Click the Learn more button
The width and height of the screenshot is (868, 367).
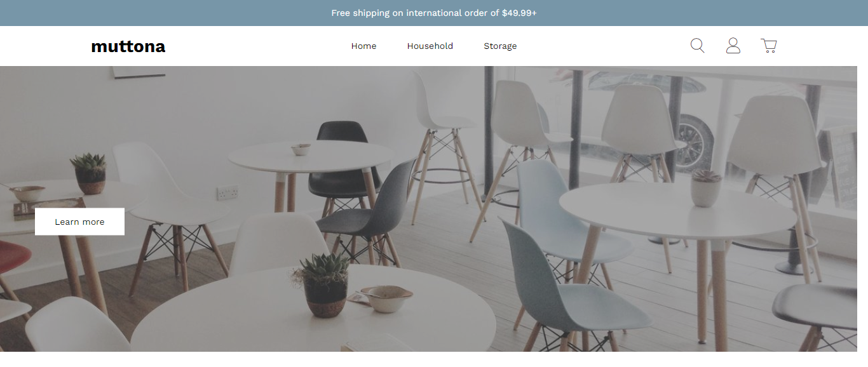click(x=79, y=222)
